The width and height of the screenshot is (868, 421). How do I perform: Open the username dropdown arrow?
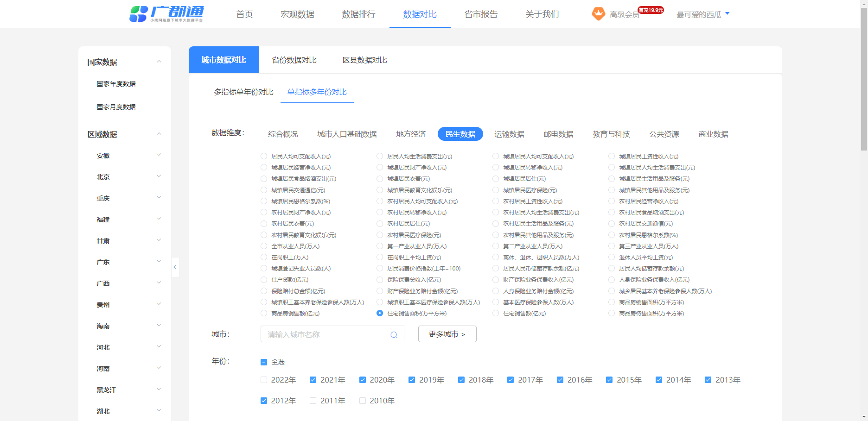[x=727, y=14]
